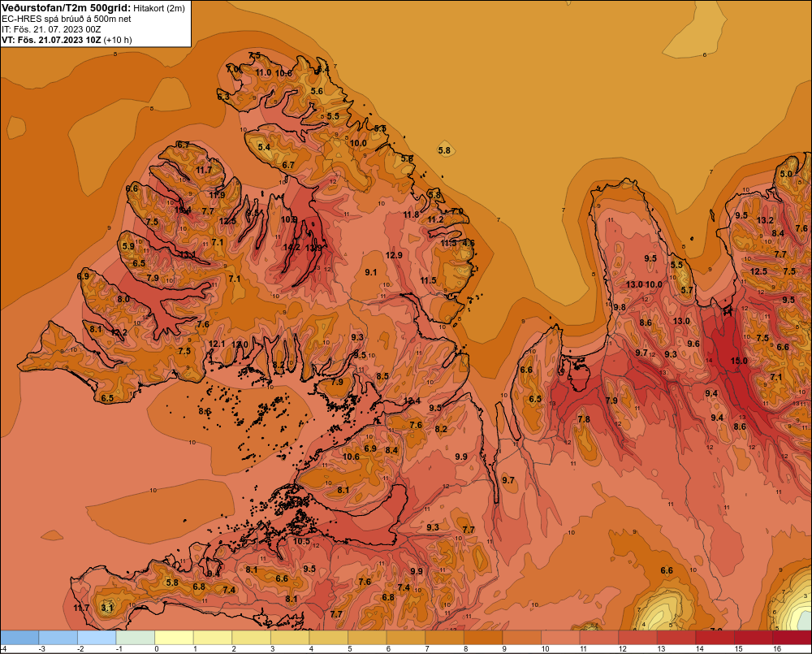This screenshot has width=812, height=654.
Task: Click the '5.6' temperature value
Action: [x=317, y=91]
